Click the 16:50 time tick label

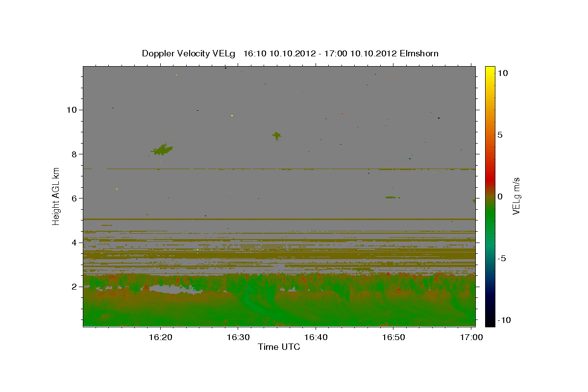point(393,337)
